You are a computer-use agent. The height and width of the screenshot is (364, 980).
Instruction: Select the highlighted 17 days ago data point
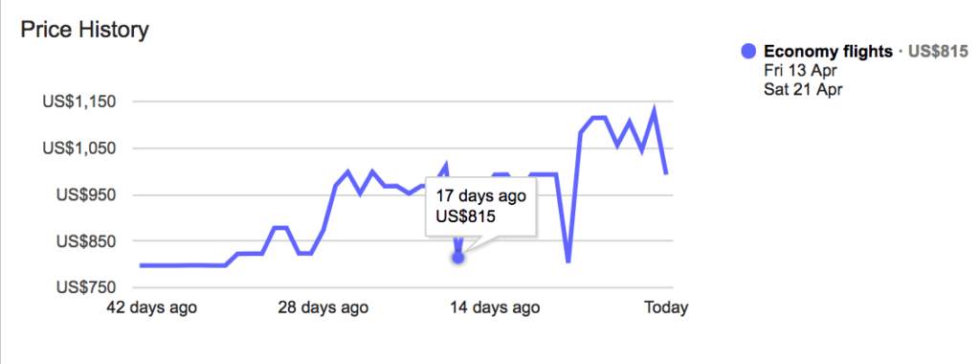point(458,257)
